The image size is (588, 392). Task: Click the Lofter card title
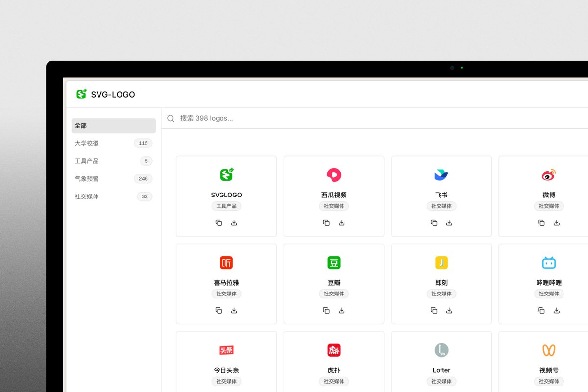[441, 370]
